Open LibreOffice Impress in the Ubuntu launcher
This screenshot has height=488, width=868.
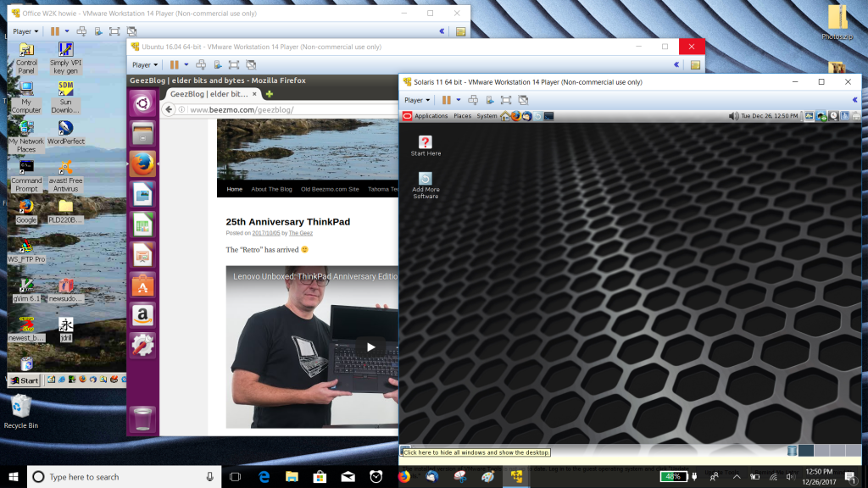point(142,254)
